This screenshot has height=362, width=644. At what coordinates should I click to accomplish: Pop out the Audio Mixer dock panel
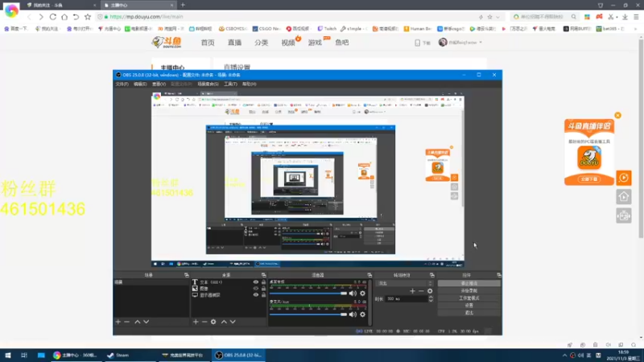point(369,275)
